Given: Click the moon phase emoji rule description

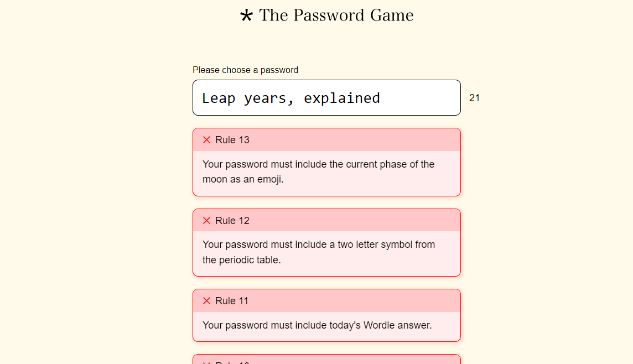Looking at the screenshot, I should [318, 171].
